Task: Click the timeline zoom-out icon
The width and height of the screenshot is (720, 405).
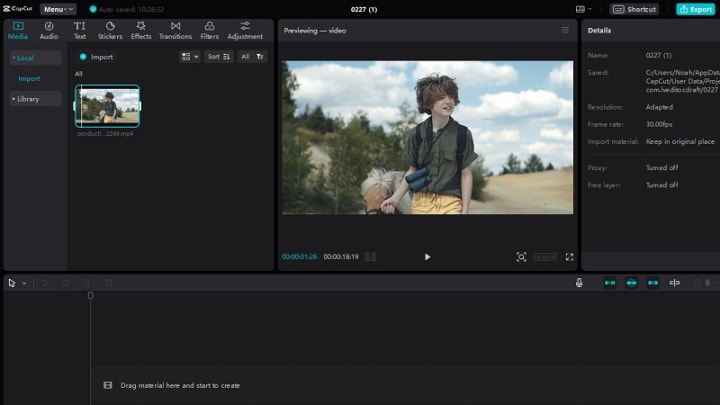Action: click(696, 283)
